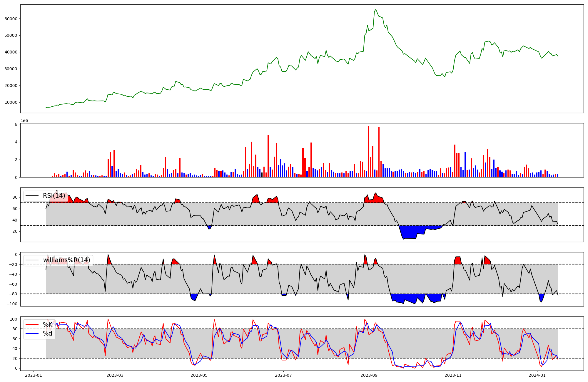Select the %K legend entry text
Screen dimensions: 588x382
pos(48,325)
